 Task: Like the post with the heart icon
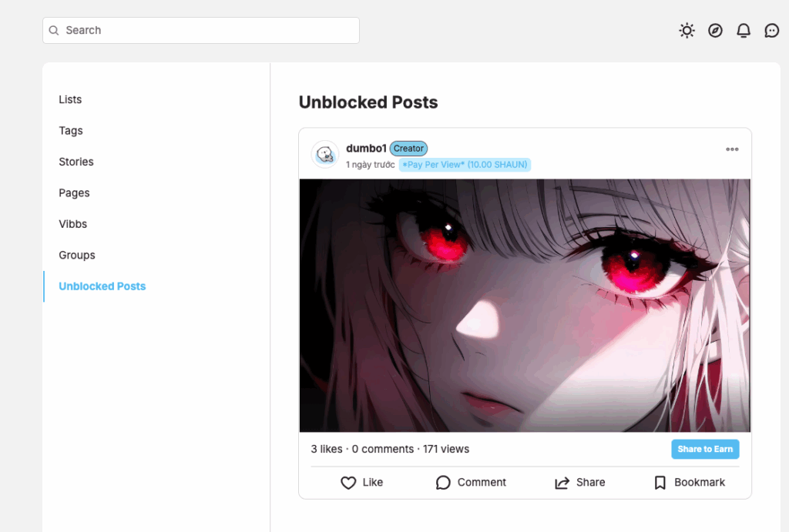[x=348, y=483]
